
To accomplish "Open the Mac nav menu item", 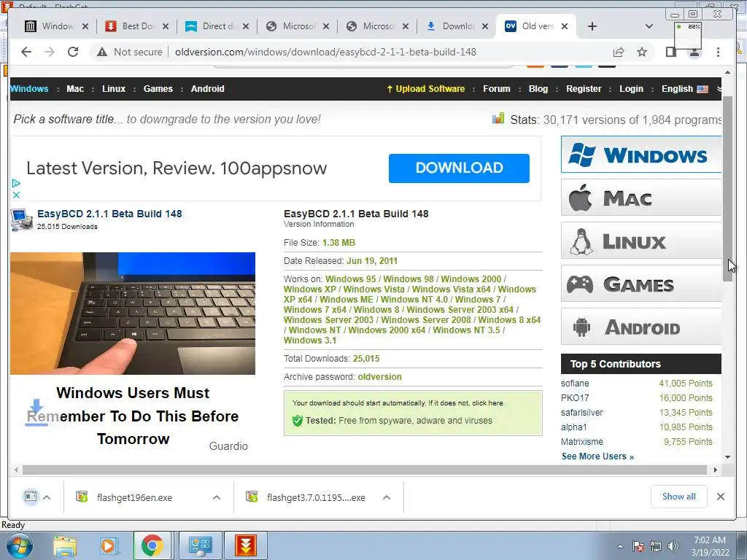I will (x=75, y=88).
